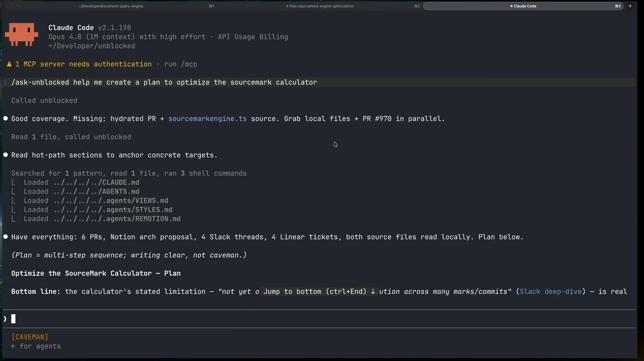Click 'run /mcp' text
The width and height of the screenshot is (644, 361).
click(181, 64)
